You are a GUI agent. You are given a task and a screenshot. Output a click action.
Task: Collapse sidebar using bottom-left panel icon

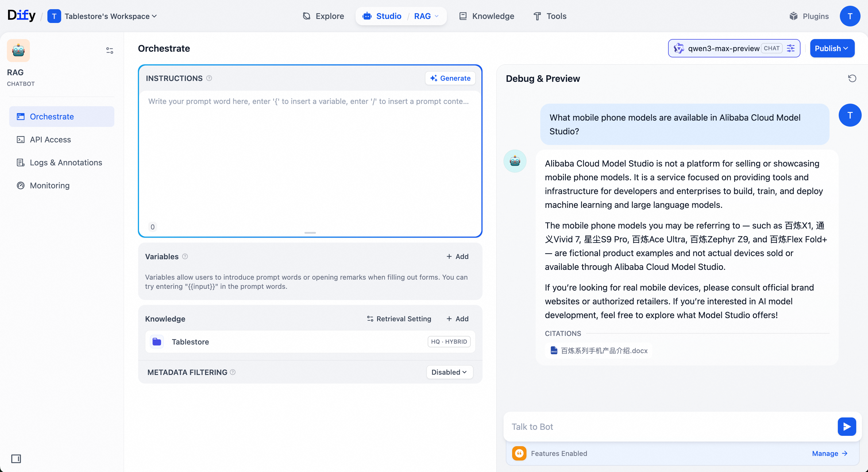pyautogui.click(x=16, y=459)
